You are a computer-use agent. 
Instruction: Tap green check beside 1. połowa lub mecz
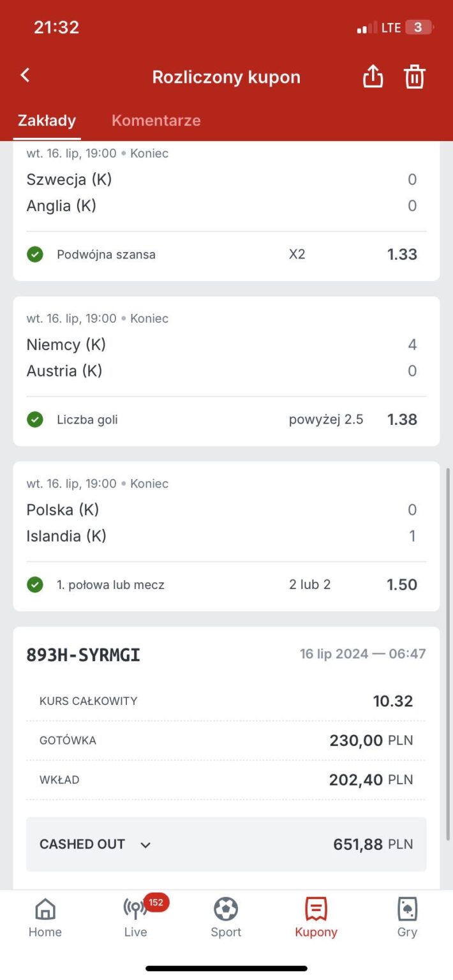click(35, 584)
